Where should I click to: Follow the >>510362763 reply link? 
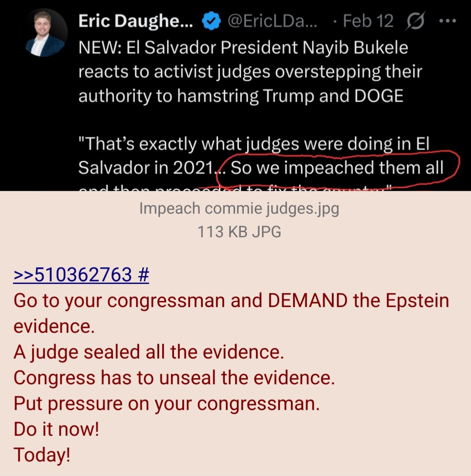[x=72, y=274]
